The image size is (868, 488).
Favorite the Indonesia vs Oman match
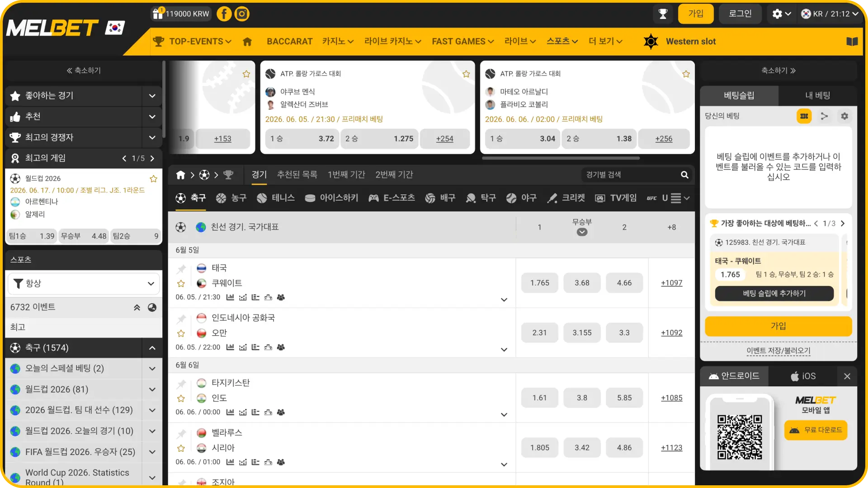[181, 333]
